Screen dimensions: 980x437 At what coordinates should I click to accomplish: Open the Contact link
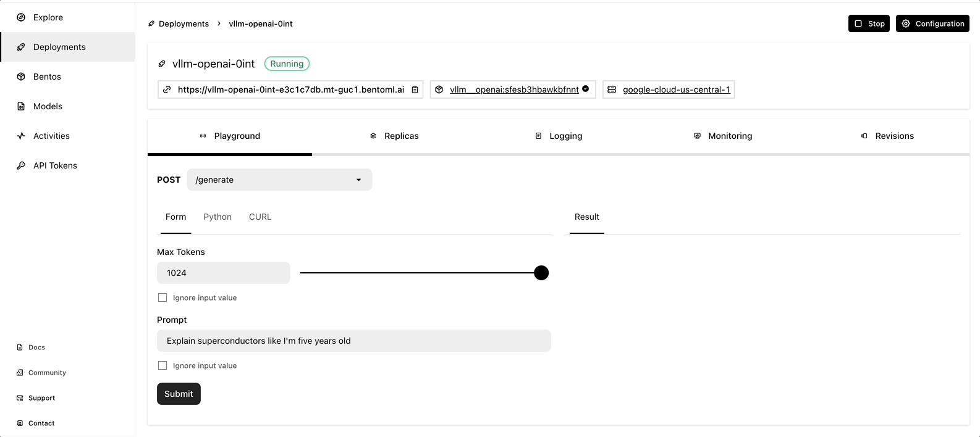pyautogui.click(x=41, y=423)
